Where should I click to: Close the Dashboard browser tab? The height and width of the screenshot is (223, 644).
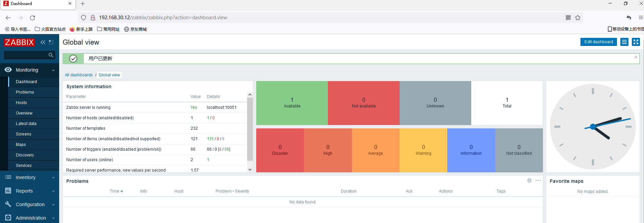coord(70,3)
